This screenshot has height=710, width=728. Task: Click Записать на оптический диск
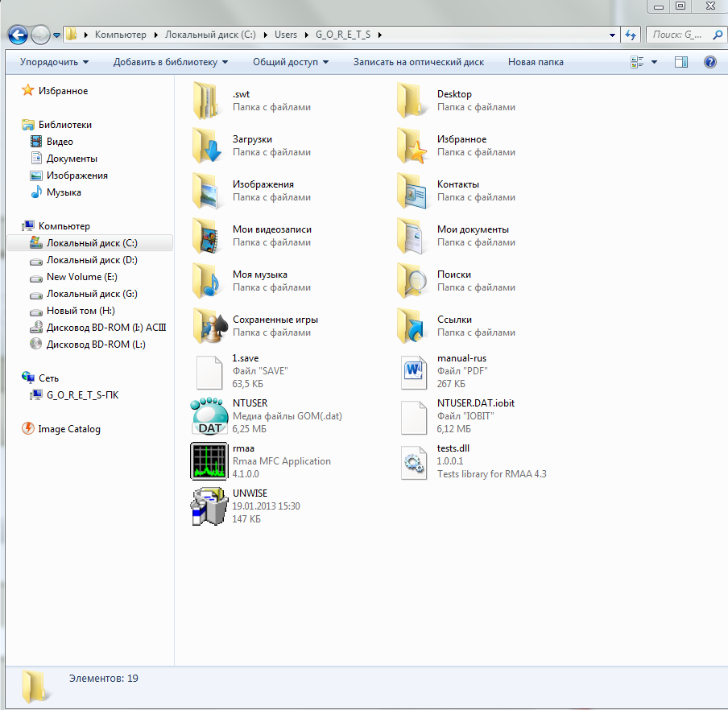coord(418,62)
